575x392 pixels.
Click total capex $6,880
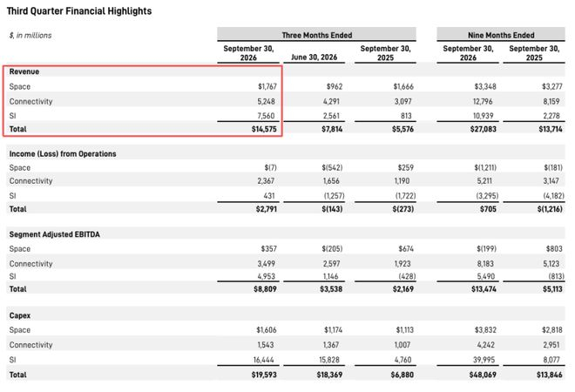(402, 375)
